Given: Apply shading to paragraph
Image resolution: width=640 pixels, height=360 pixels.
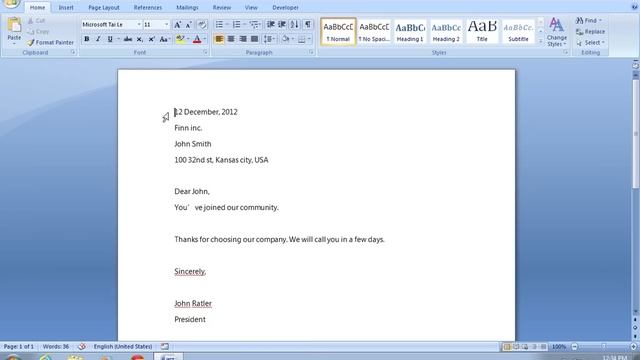Looking at the screenshot, I should point(285,39).
